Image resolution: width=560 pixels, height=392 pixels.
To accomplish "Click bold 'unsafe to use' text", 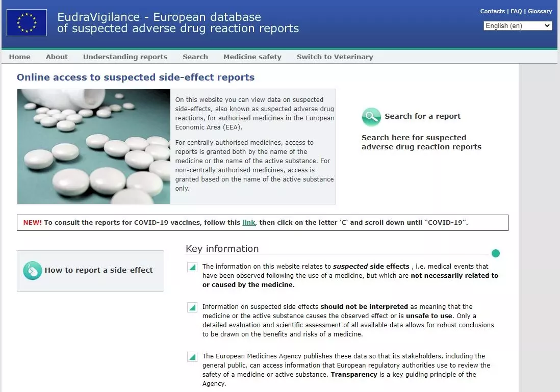I will pyautogui.click(x=429, y=316).
